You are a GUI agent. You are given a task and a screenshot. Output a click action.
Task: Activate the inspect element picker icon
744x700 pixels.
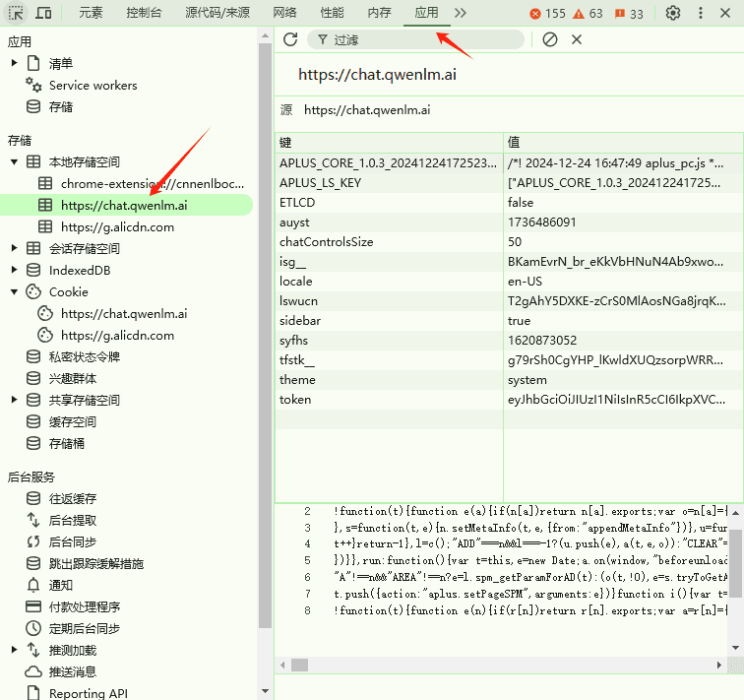pyautogui.click(x=16, y=13)
